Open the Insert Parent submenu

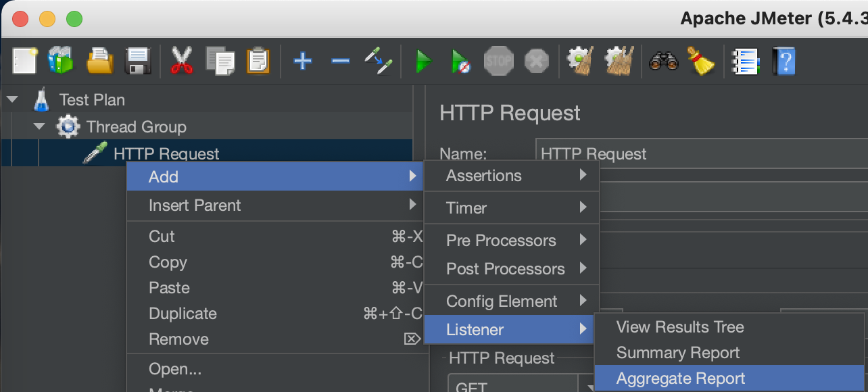click(275, 205)
